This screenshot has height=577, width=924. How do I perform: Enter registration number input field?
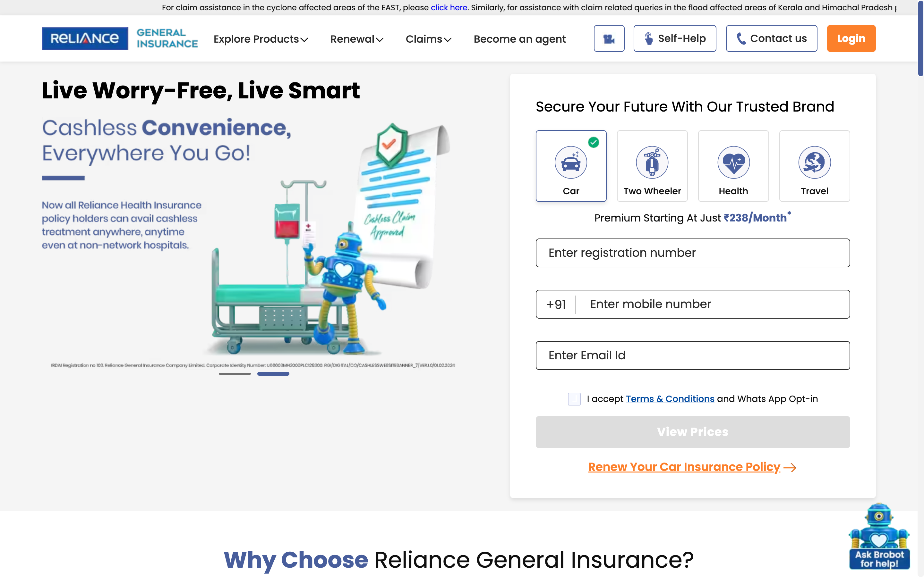(692, 253)
